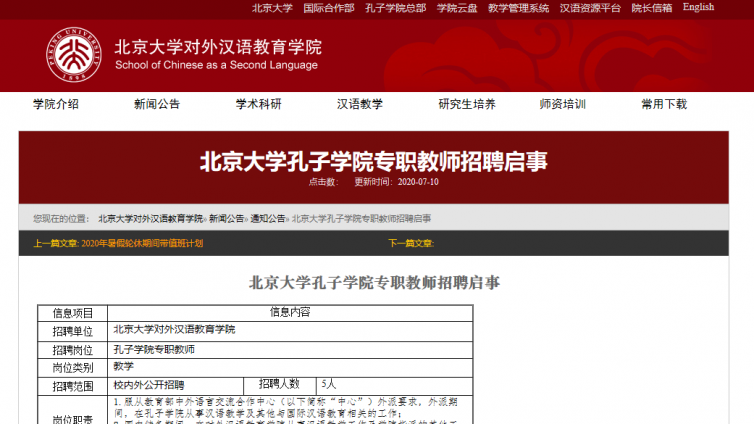
Task: Open the 院长信箱 top link
Action: pos(652,8)
